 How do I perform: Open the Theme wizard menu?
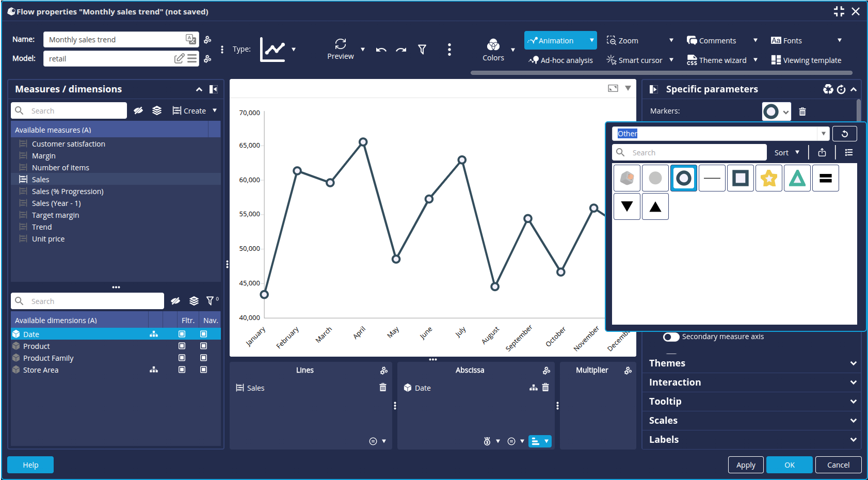coord(722,60)
